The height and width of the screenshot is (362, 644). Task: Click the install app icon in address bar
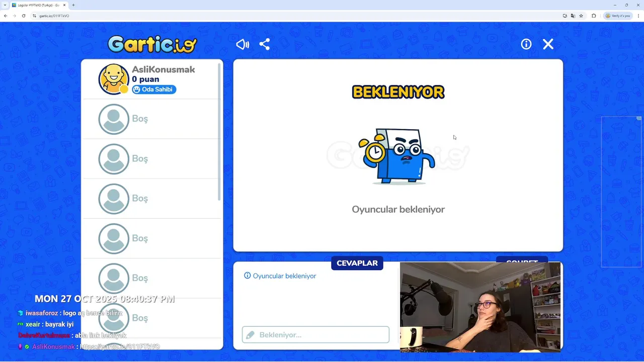tap(565, 16)
